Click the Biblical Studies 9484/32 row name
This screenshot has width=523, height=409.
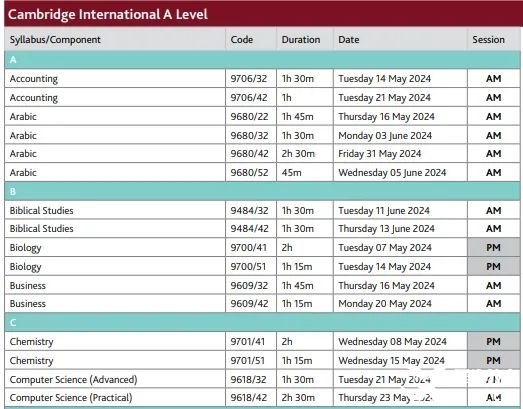42,211
